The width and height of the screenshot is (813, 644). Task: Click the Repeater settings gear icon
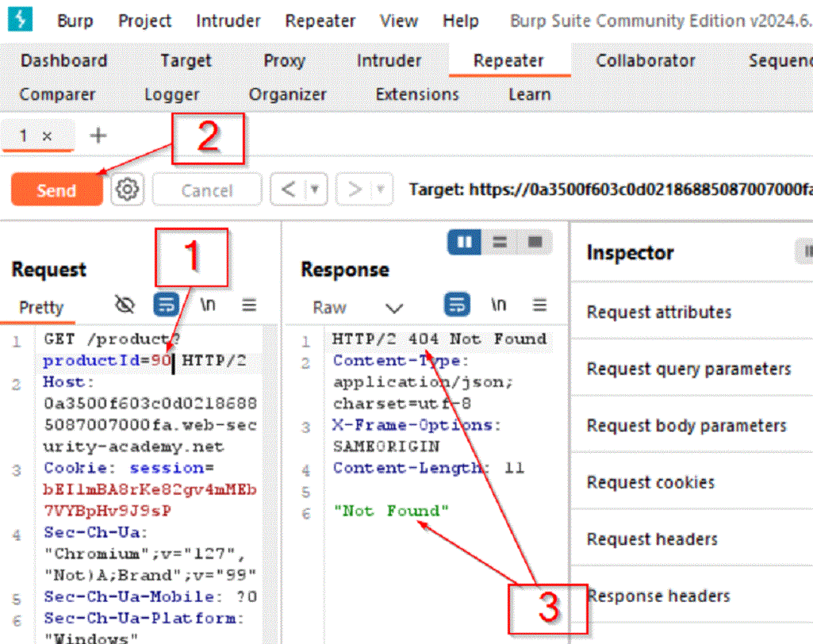(128, 190)
